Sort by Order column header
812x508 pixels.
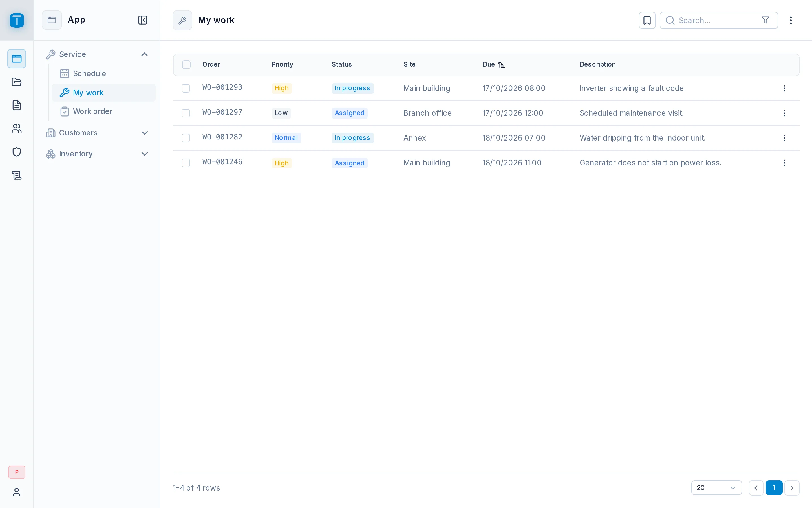click(211, 65)
